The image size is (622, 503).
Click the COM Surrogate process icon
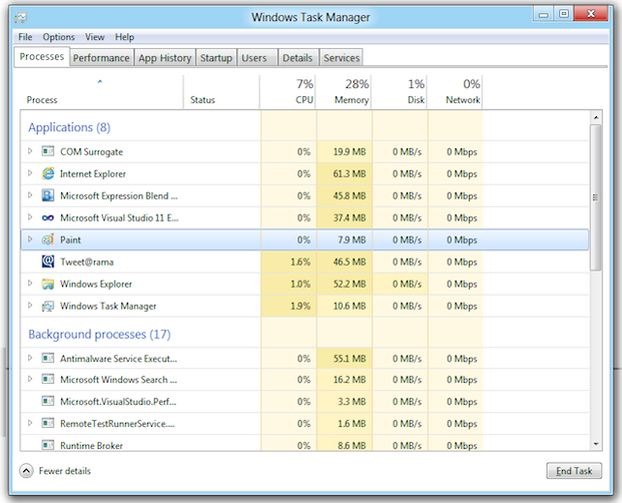[x=48, y=151]
